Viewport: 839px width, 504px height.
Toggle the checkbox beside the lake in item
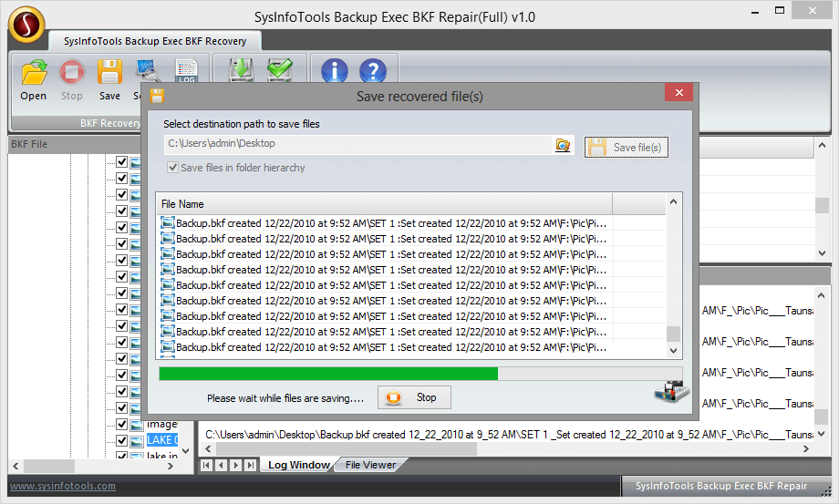click(122, 456)
